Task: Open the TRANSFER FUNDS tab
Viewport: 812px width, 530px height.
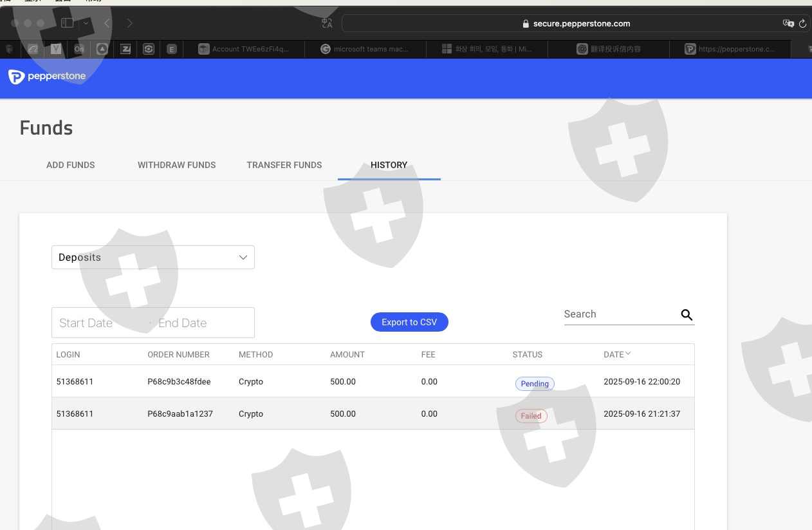Action: tap(284, 165)
